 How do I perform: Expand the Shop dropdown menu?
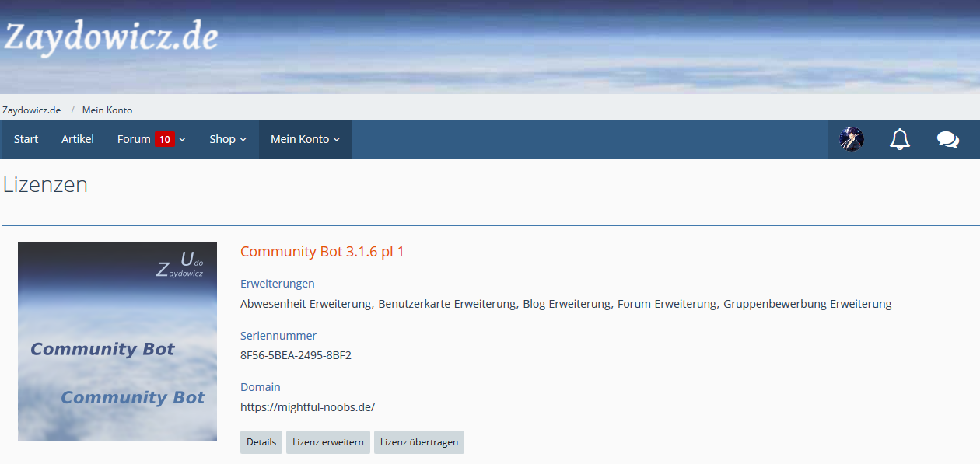pos(227,139)
